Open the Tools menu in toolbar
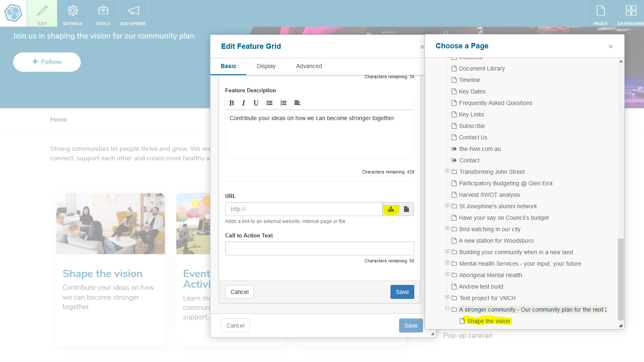Viewport: 644px width, 362px height. 103,14
